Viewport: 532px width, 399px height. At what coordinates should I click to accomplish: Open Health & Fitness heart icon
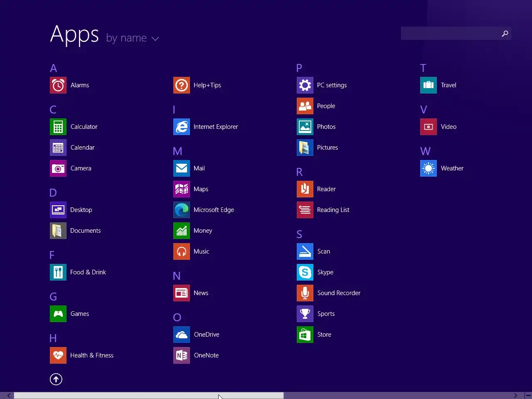point(58,355)
